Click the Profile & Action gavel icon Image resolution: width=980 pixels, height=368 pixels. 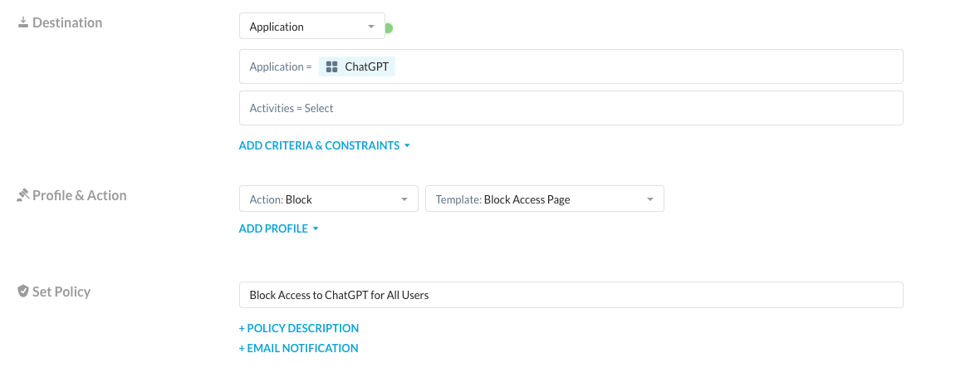(x=23, y=195)
